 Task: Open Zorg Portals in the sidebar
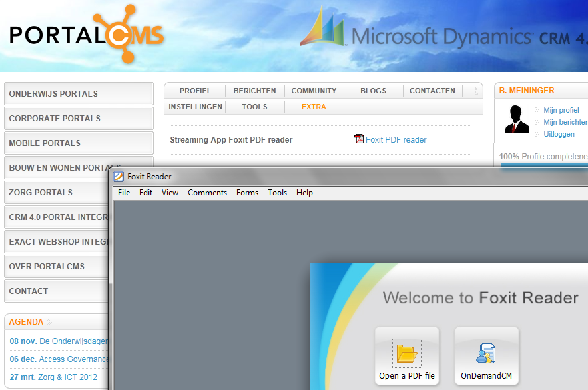[x=56, y=193]
